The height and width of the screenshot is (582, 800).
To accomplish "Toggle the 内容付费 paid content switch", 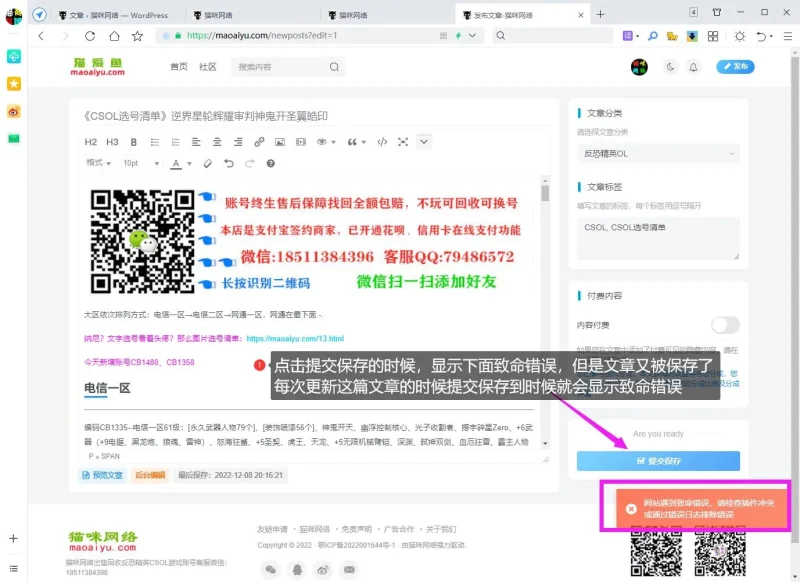I will (x=725, y=325).
